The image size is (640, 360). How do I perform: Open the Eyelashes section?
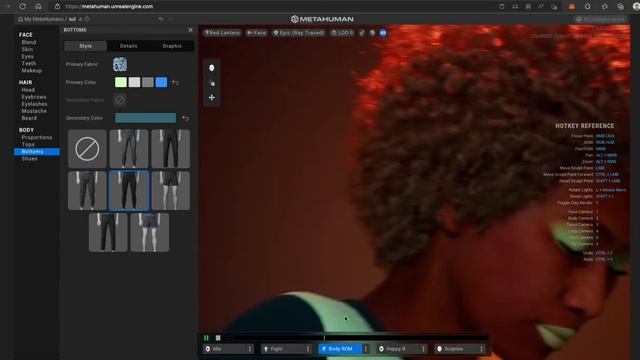(34, 104)
